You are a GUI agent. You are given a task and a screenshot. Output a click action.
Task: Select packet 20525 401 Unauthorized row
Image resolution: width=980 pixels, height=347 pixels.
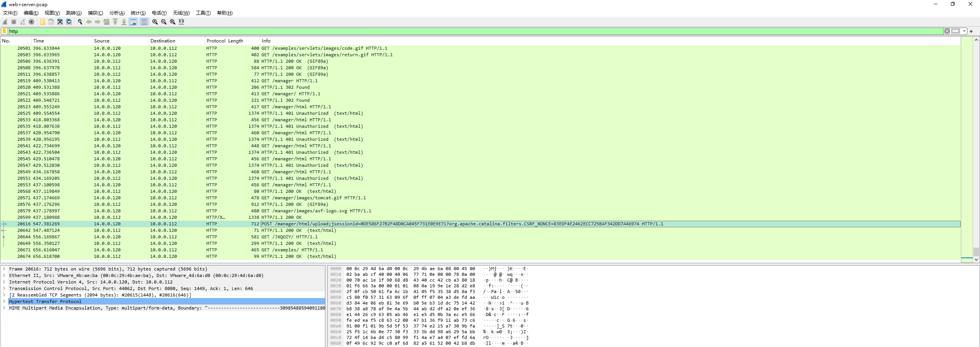point(480,113)
